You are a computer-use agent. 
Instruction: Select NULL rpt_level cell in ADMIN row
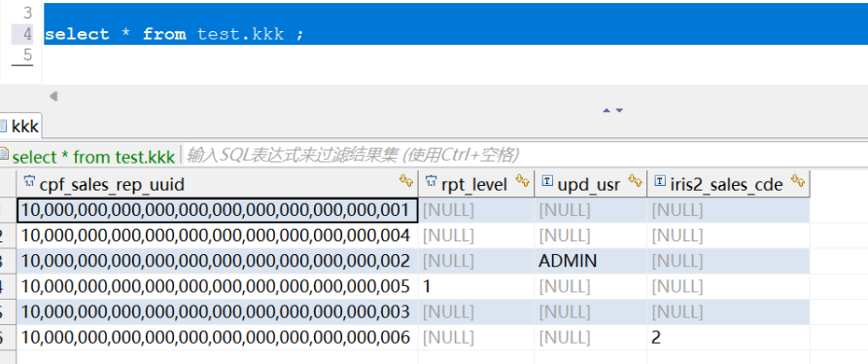point(476,261)
